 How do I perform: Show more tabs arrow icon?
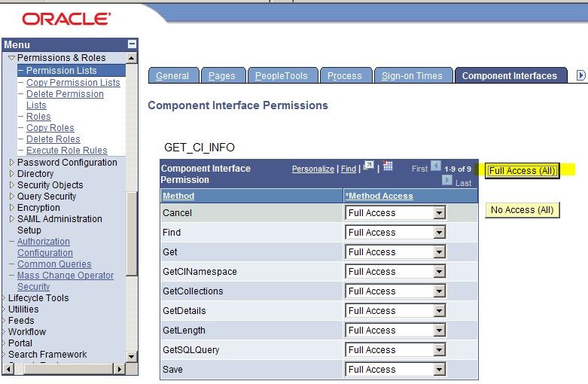[x=580, y=75]
